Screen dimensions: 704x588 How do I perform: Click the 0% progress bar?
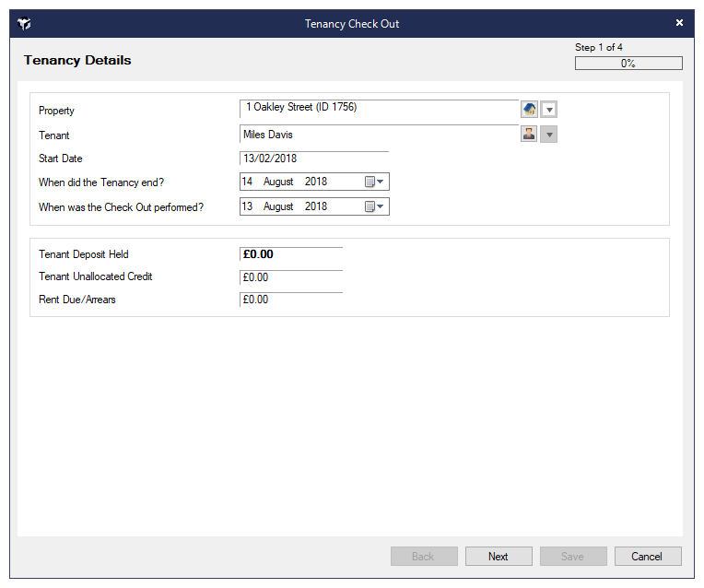[x=628, y=64]
